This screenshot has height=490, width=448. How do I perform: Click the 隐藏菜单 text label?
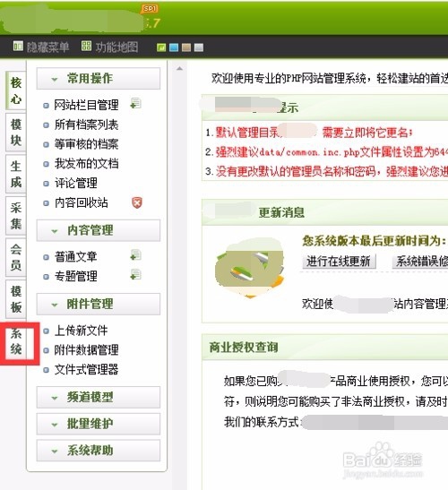click(47, 47)
